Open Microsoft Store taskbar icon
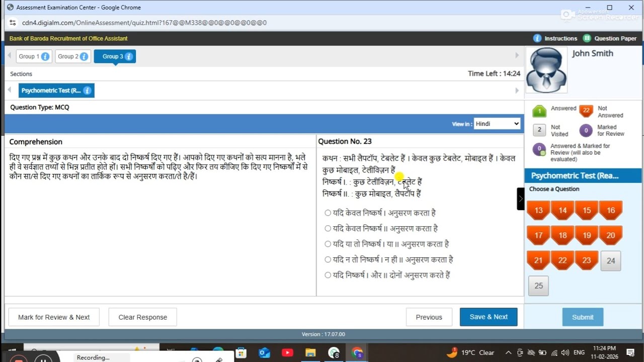 (x=241, y=353)
